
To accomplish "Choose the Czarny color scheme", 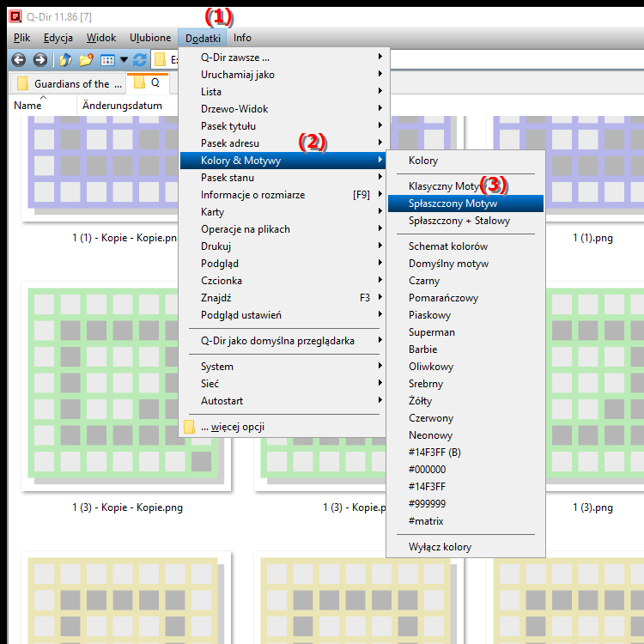I will tap(465, 281).
